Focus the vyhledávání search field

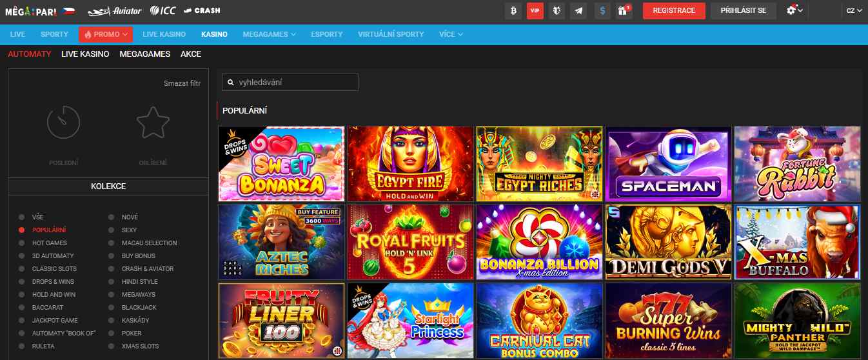click(x=290, y=83)
